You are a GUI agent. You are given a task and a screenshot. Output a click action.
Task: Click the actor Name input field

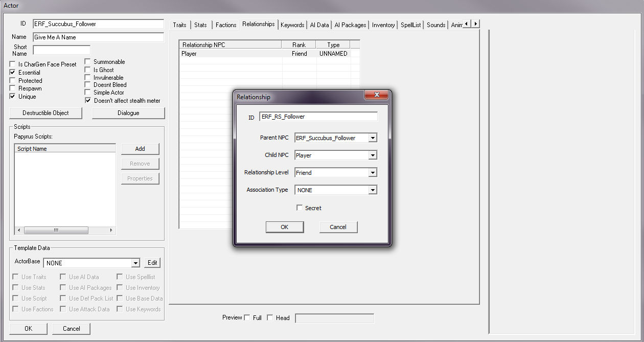click(98, 37)
